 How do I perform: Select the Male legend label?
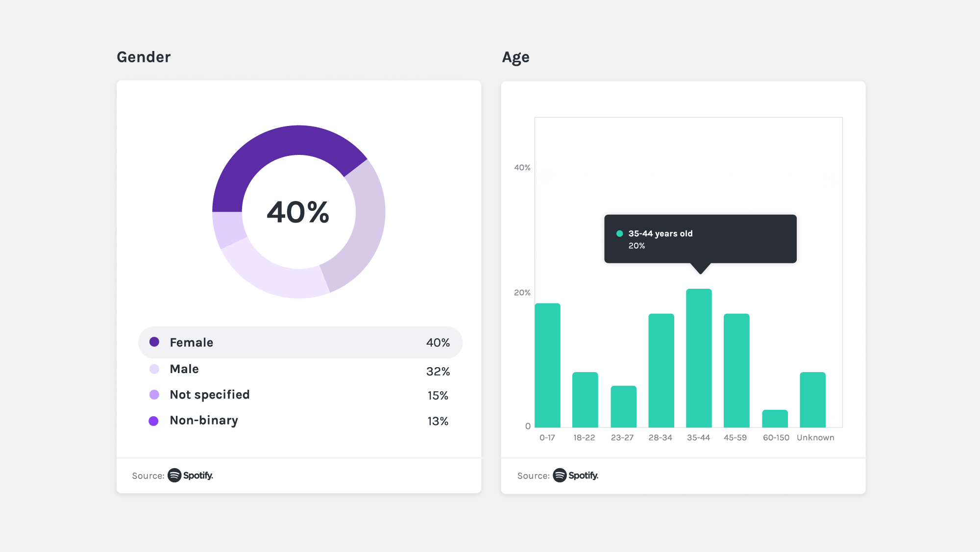184,369
